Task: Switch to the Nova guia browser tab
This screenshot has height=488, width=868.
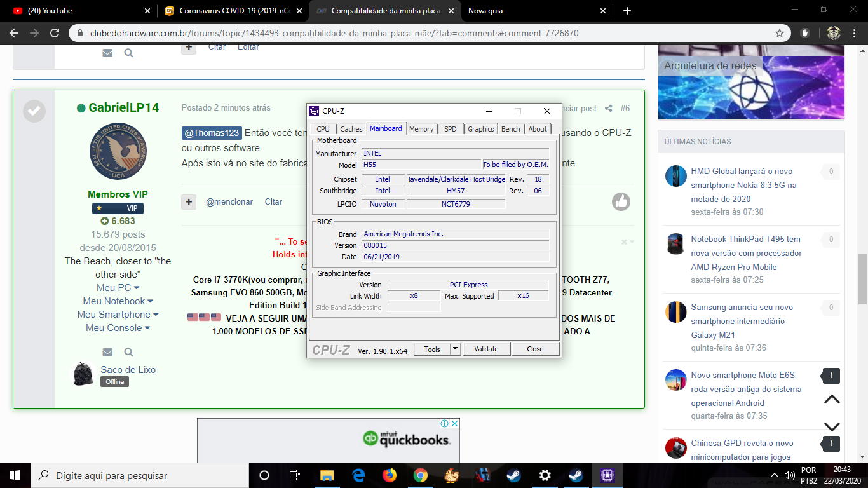Action: click(x=538, y=11)
